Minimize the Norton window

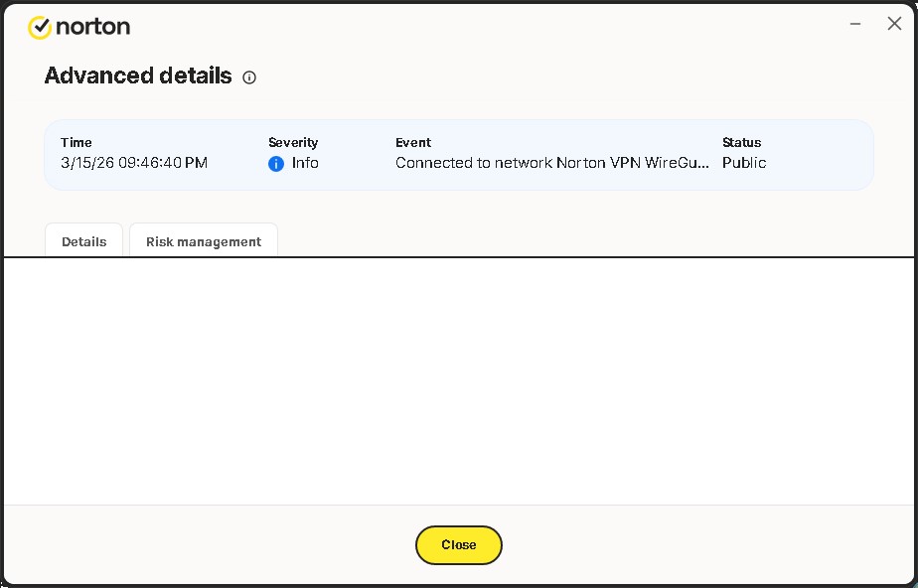pos(855,24)
